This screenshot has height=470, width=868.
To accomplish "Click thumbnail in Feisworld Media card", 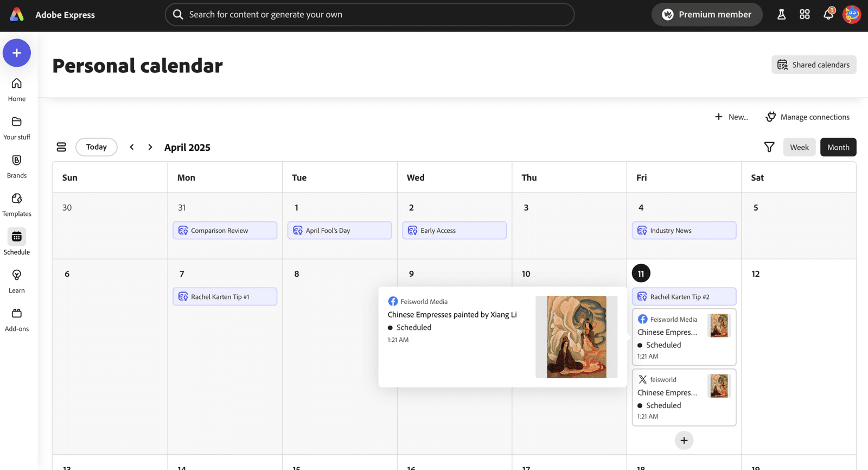I will point(719,326).
